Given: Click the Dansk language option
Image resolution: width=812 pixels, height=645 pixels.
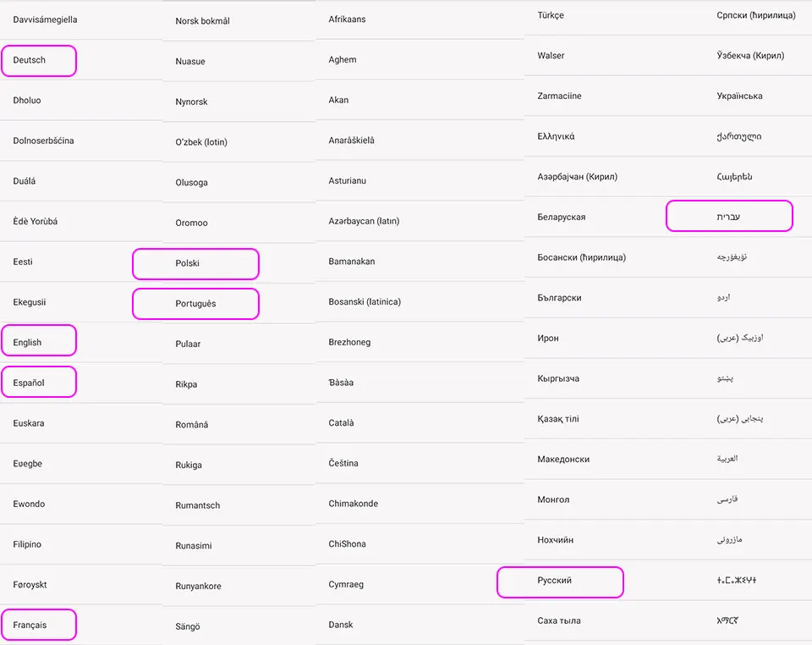Looking at the screenshot, I should (341, 625).
